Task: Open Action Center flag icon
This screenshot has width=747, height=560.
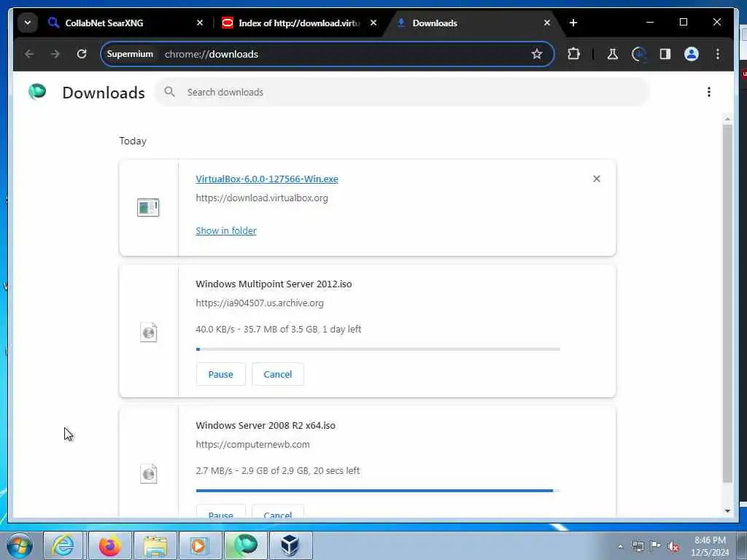Action: click(656, 546)
